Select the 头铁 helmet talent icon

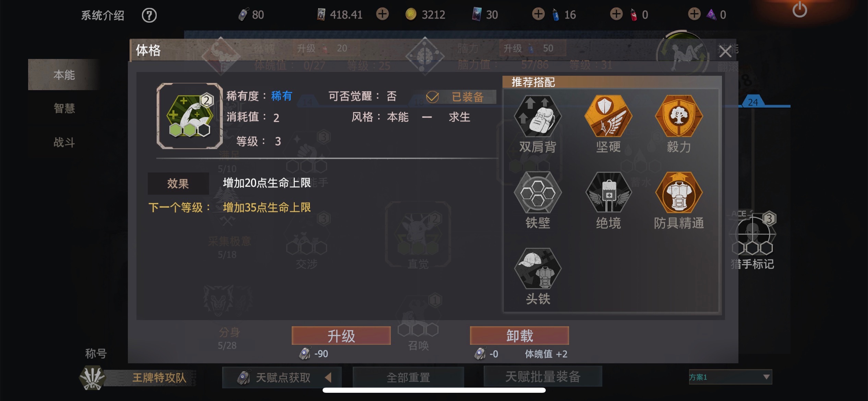pos(538,269)
